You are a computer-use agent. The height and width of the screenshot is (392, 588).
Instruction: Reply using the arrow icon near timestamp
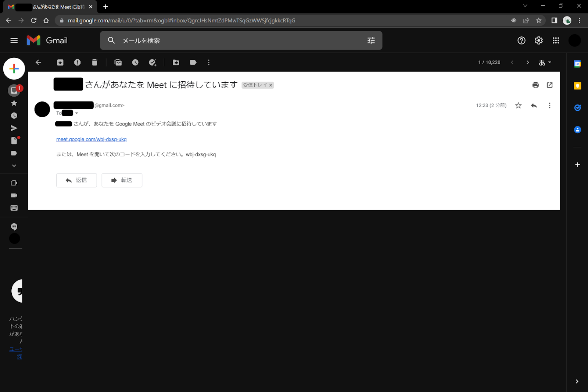(x=534, y=106)
